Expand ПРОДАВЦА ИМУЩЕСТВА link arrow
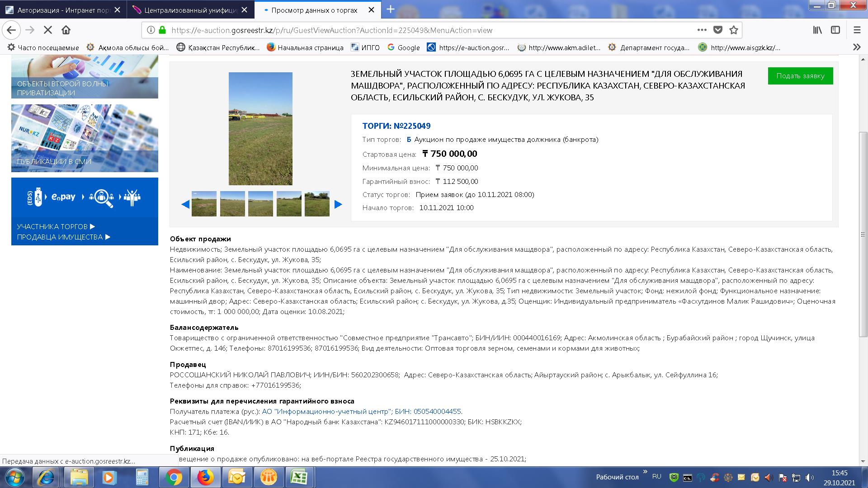This screenshot has height=488, width=868. [108, 237]
